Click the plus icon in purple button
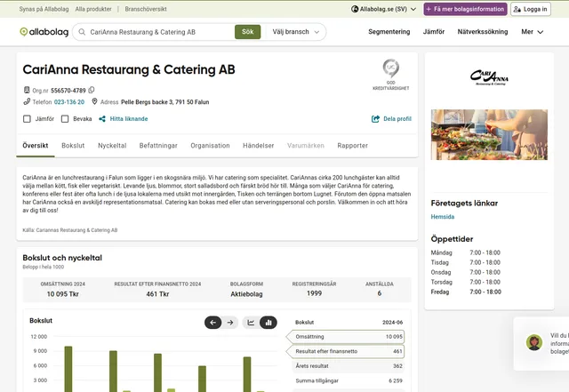This screenshot has width=569, height=392. point(429,9)
